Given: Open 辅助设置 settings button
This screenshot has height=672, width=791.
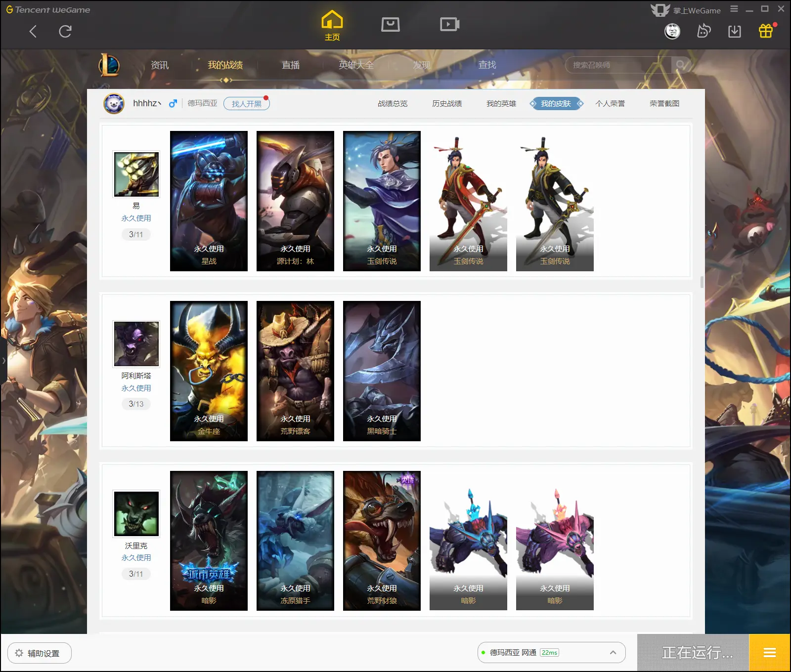Looking at the screenshot, I should [40, 653].
